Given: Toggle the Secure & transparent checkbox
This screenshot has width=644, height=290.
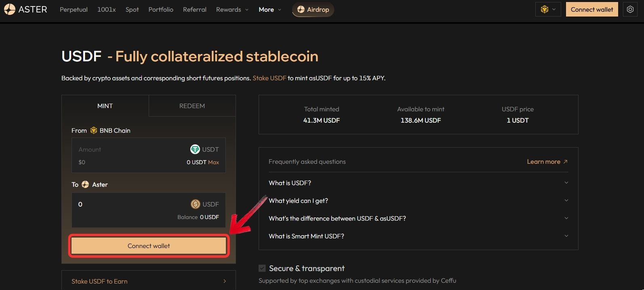Looking at the screenshot, I should click(262, 268).
